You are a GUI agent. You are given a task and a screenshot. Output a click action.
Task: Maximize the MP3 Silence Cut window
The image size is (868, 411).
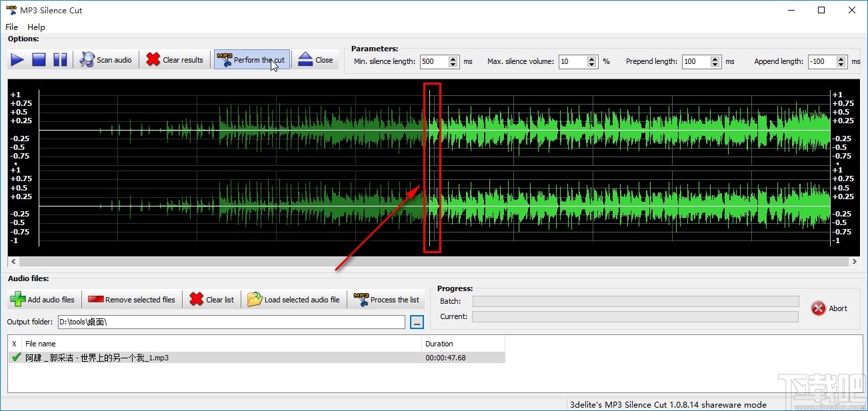point(821,10)
